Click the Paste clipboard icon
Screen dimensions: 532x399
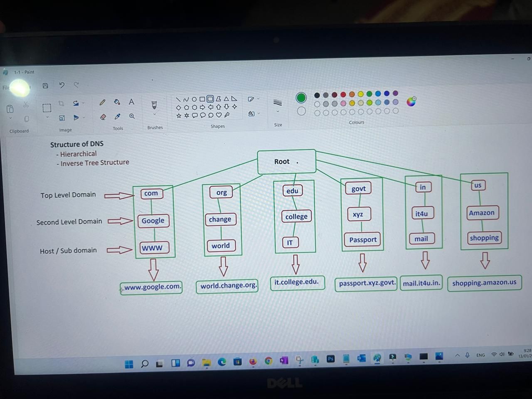(x=10, y=109)
